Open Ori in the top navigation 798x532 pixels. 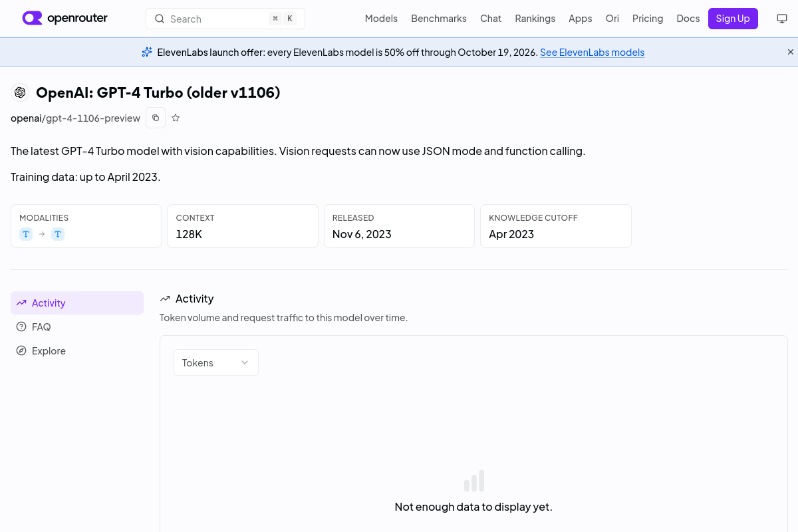(612, 19)
